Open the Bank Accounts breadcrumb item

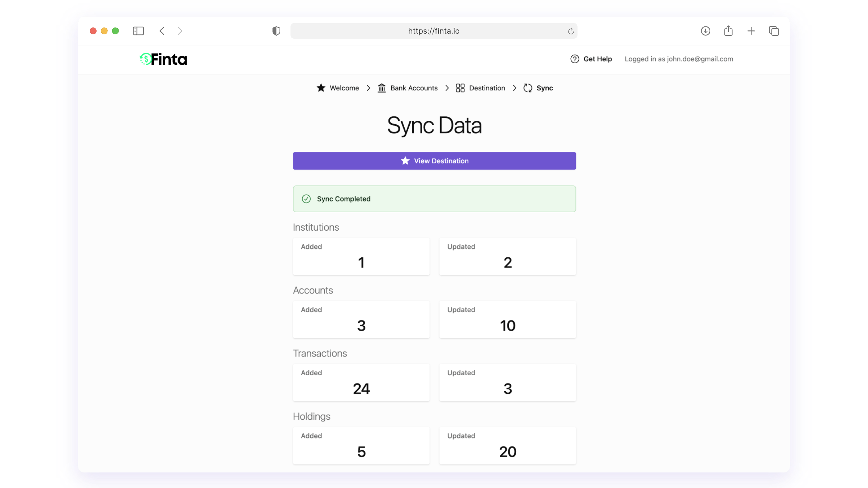point(414,88)
